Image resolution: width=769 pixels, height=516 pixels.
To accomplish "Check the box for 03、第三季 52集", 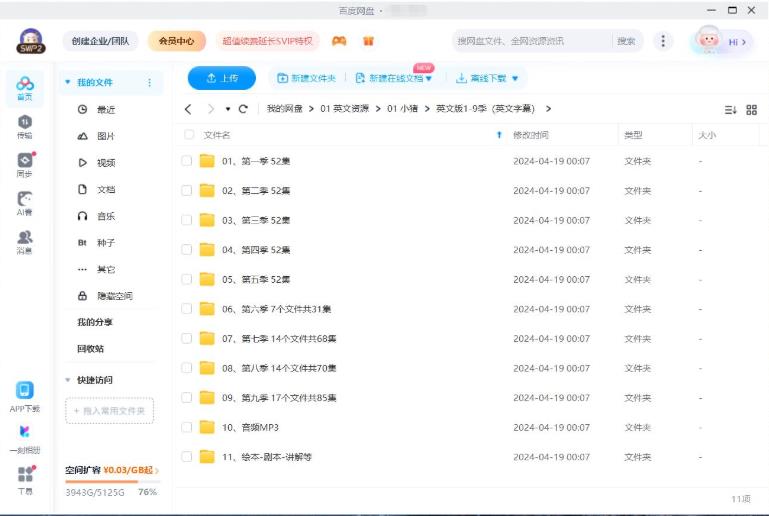I will [x=187, y=220].
